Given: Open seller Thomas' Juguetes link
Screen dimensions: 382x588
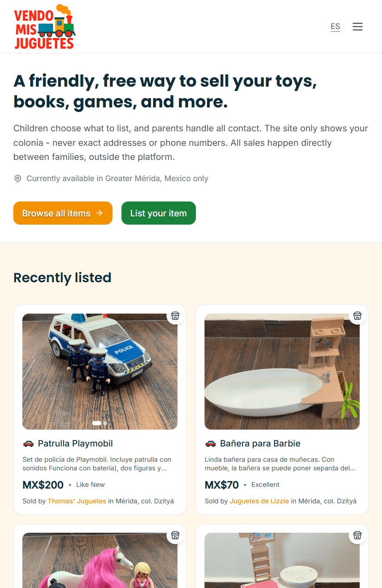Looking at the screenshot, I should pyautogui.click(x=77, y=501).
